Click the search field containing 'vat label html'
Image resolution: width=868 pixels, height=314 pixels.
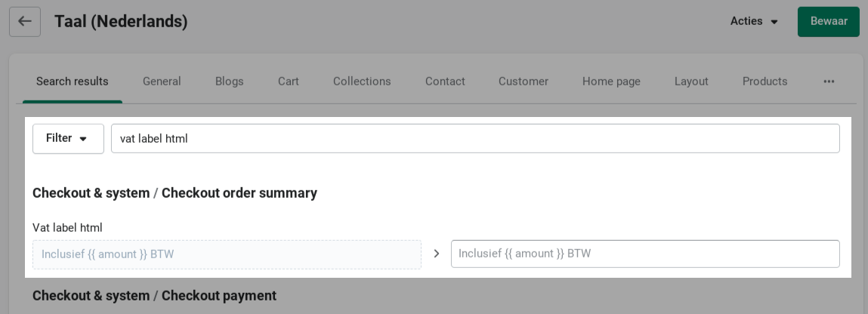click(475, 139)
